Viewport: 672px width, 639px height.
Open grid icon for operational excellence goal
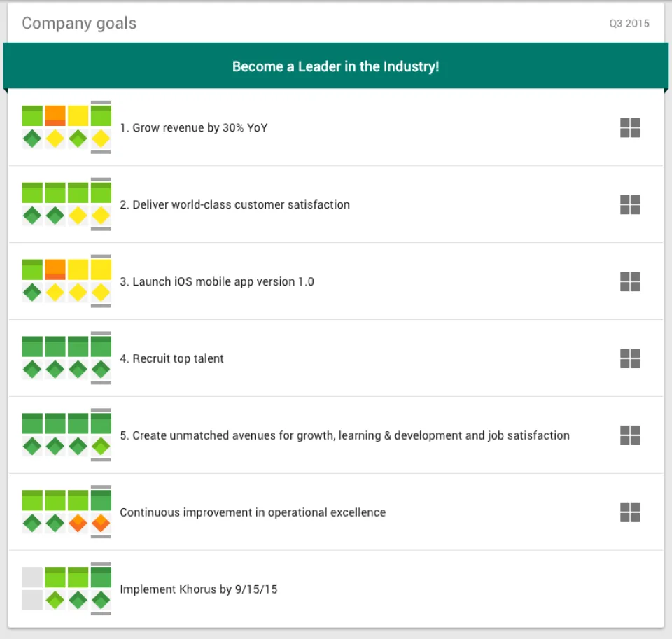click(630, 512)
